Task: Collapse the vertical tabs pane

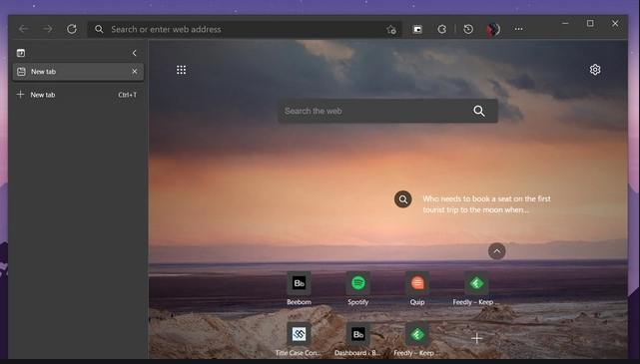Action: [134, 53]
